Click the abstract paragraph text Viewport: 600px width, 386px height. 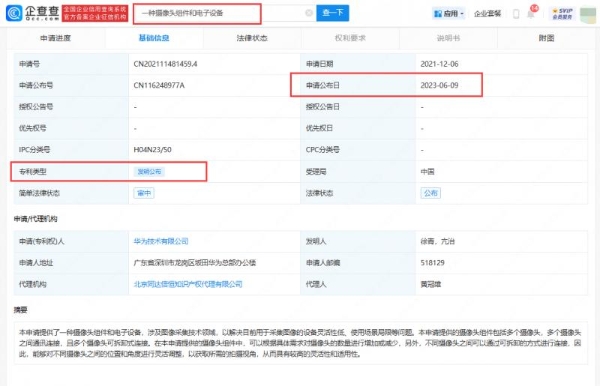pos(300,343)
